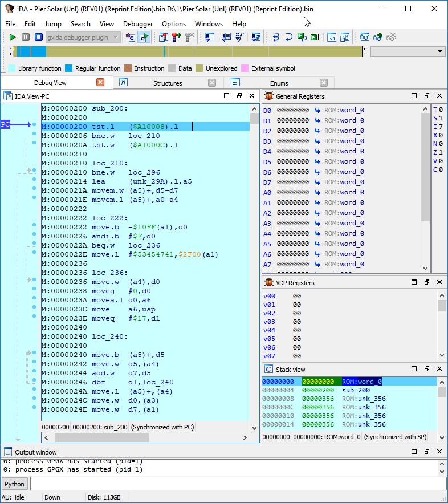This screenshot has width=448, height=503.
Task: Click the Step over toolbar icon
Action: [x=289, y=37]
